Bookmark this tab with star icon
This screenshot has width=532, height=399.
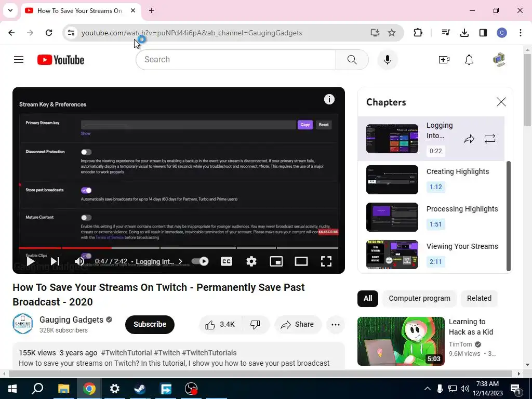pos(392,33)
